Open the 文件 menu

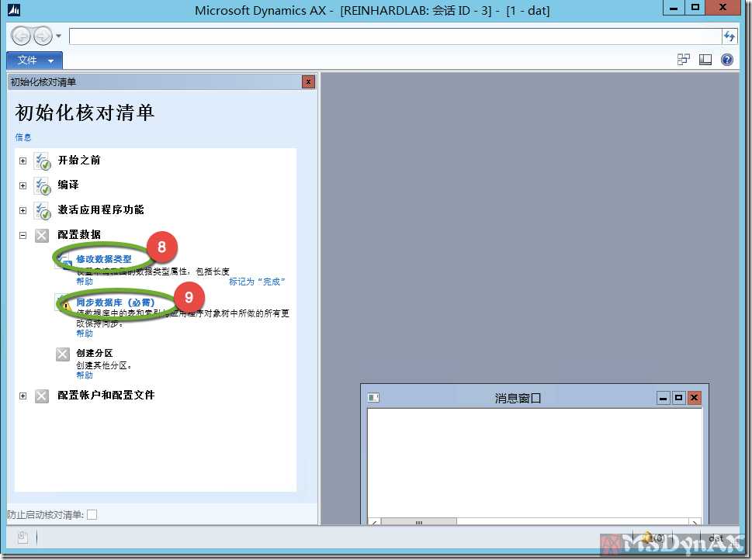click(x=34, y=60)
